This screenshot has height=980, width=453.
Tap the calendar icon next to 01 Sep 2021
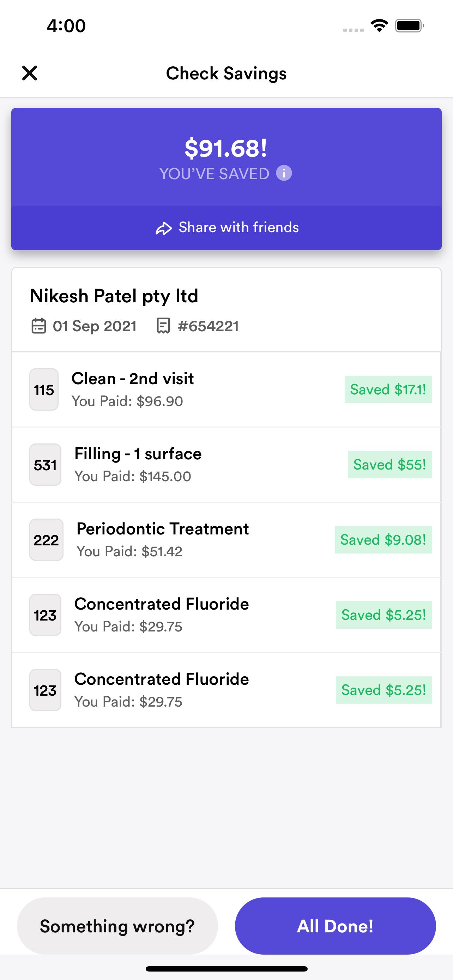click(38, 326)
